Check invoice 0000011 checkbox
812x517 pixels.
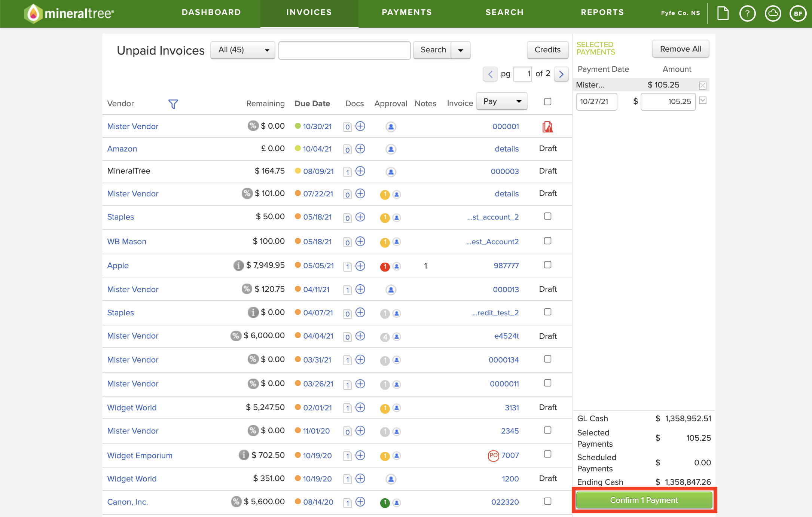click(548, 383)
